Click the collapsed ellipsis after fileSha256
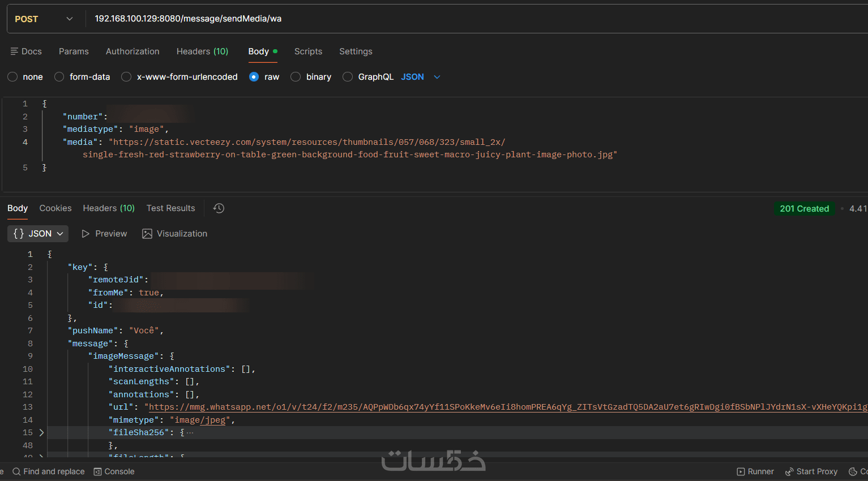The width and height of the screenshot is (868, 481). click(x=190, y=433)
